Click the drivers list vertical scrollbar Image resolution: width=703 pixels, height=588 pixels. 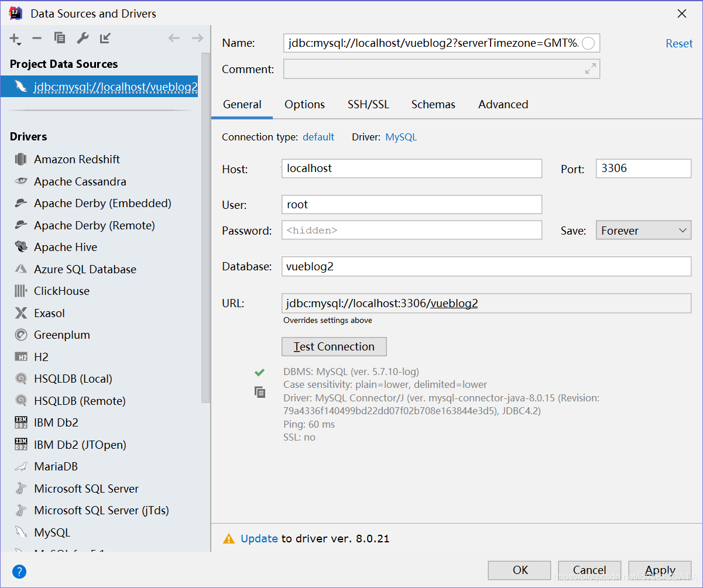coord(205,228)
